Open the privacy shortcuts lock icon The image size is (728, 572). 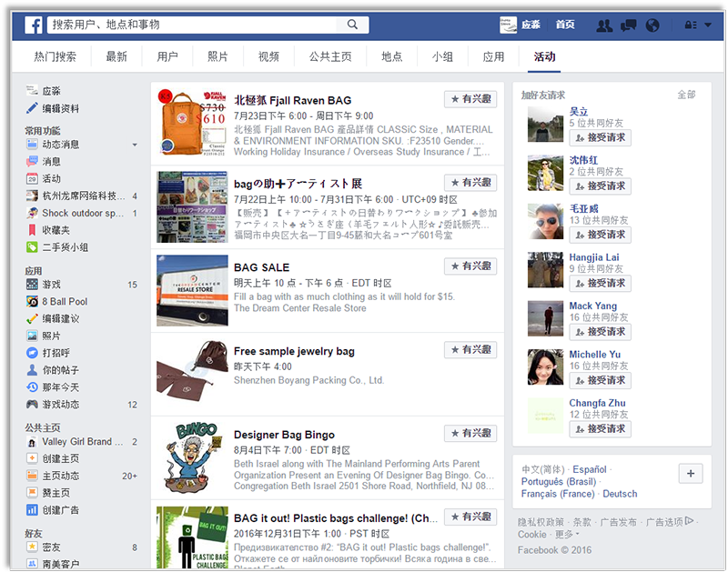tap(691, 25)
